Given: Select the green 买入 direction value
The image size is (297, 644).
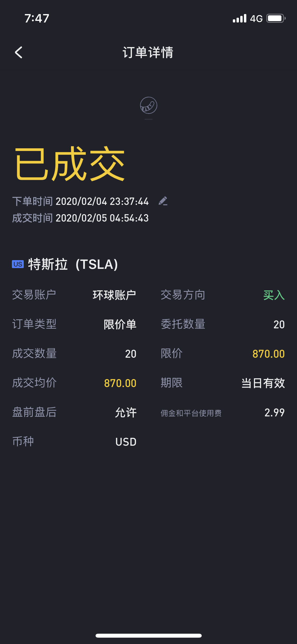Looking at the screenshot, I should tap(274, 295).
